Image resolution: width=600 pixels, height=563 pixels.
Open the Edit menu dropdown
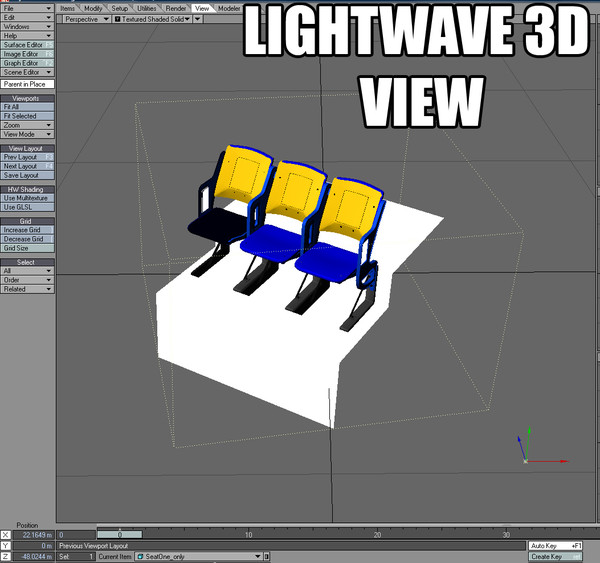pos(27,17)
